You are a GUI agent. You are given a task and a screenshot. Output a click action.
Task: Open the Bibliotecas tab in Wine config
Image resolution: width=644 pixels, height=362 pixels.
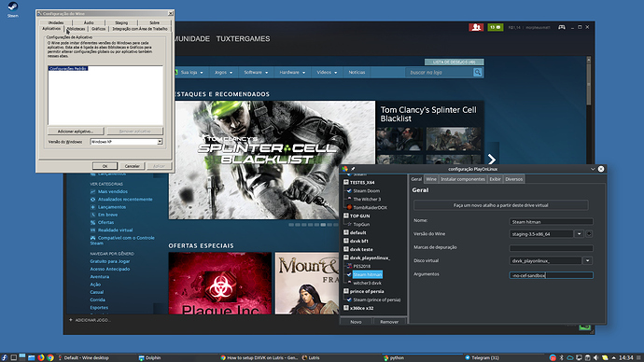(x=76, y=29)
